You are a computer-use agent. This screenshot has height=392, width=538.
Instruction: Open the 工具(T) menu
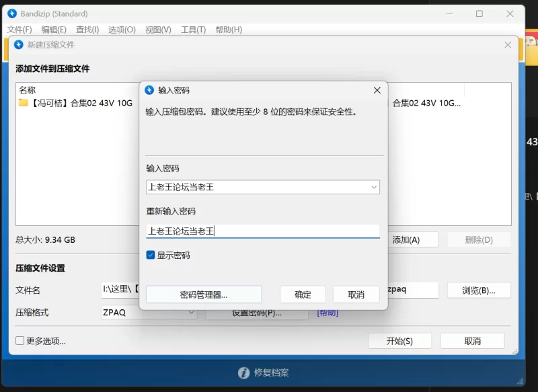193,30
